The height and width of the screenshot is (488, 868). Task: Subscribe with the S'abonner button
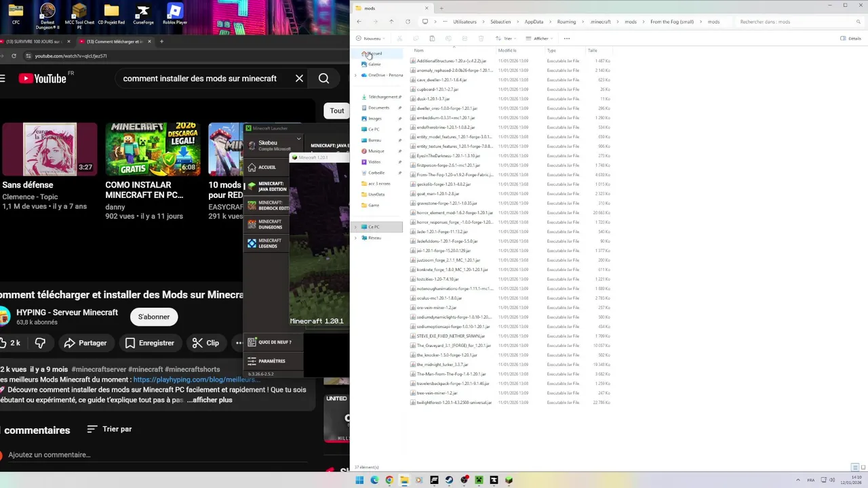pyautogui.click(x=154, y=317)
